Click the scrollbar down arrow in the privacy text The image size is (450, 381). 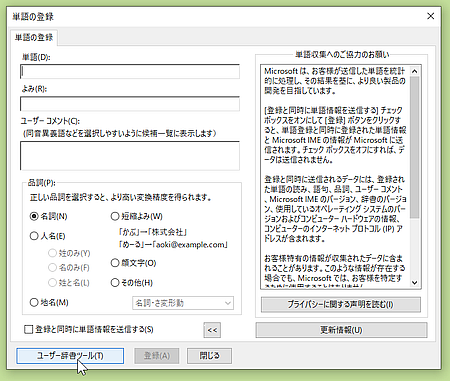pyautogui.click(x=415, y=283)
